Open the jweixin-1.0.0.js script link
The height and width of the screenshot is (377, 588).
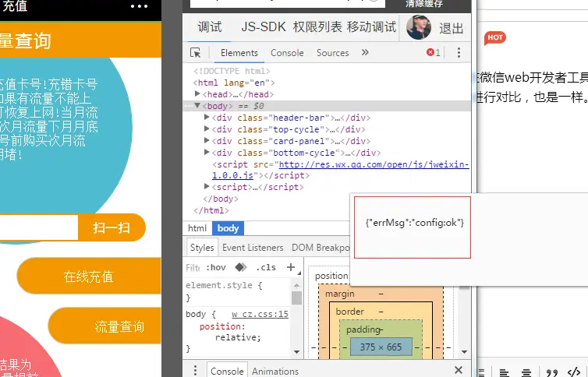coord(341,170)
